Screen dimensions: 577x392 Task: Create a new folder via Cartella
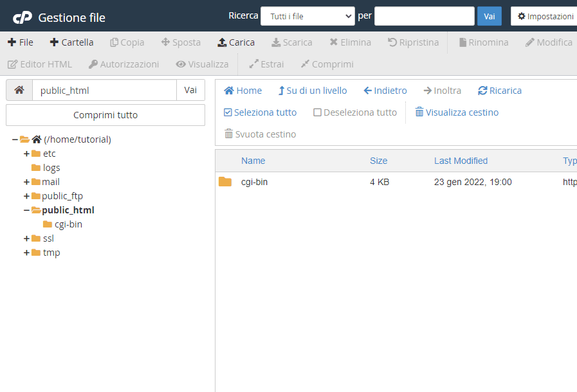click(x=72, y=42)
